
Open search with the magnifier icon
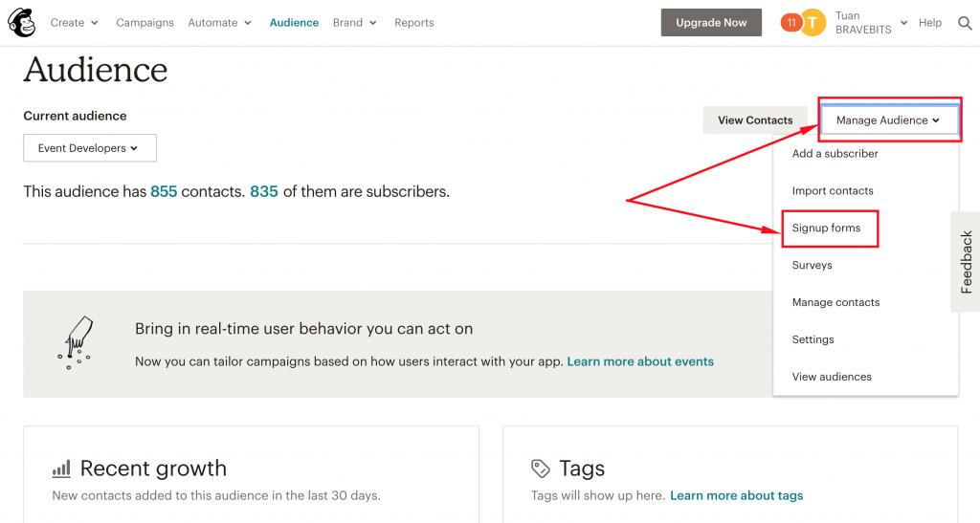(x=965, y=23)
